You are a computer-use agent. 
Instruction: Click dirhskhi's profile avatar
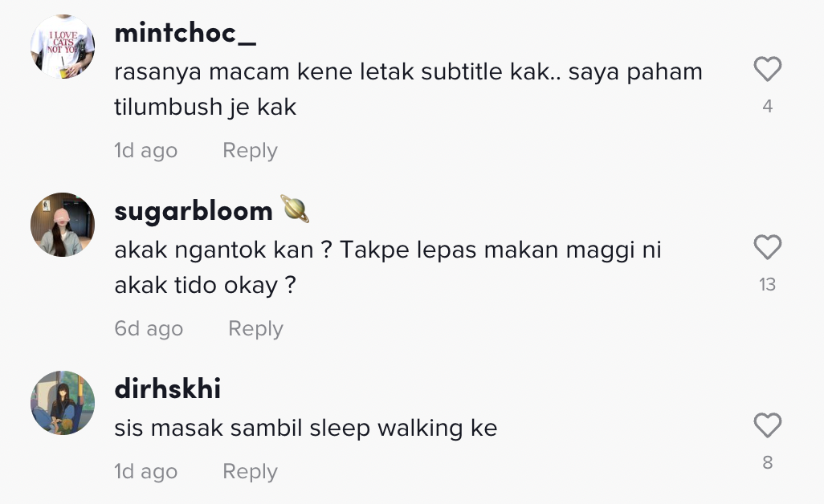[63, 403]
